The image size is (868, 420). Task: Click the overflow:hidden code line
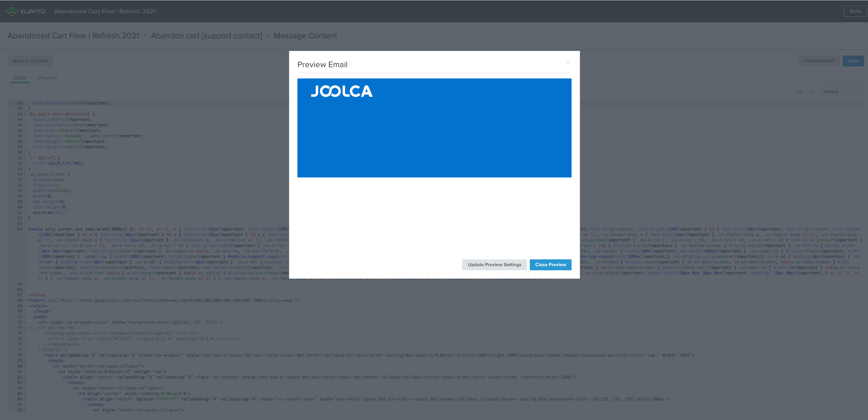[x=52, y=191]
